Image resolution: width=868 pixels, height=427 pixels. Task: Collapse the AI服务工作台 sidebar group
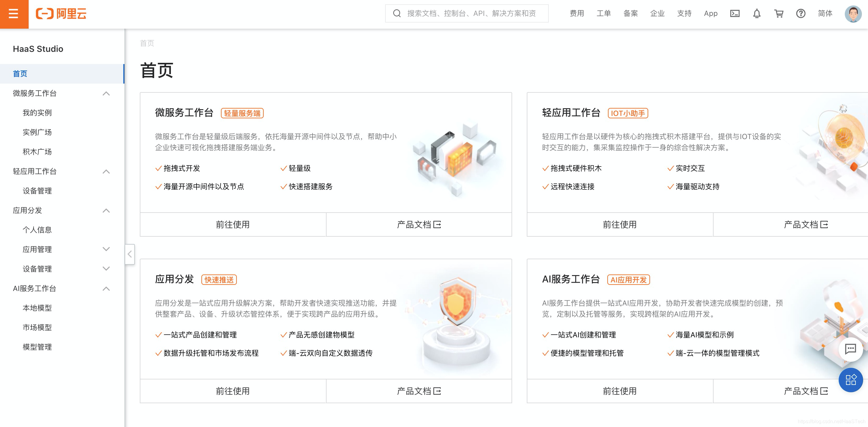coord(106,289)
